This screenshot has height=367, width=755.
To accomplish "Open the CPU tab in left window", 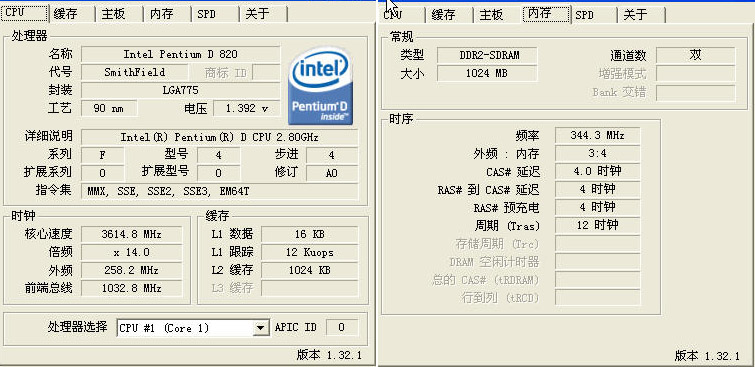I will (24, 13).
